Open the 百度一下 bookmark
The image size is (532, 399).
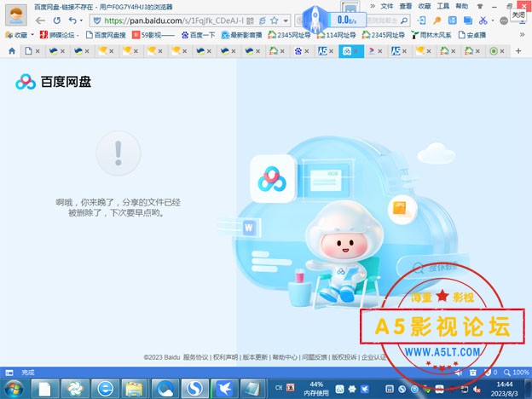point(198,35)
